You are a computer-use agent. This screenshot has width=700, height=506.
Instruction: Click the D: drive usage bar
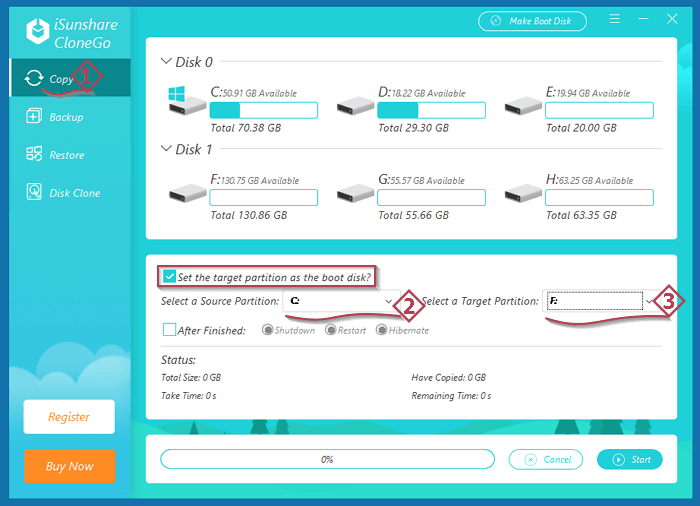[x=431, y=110]
